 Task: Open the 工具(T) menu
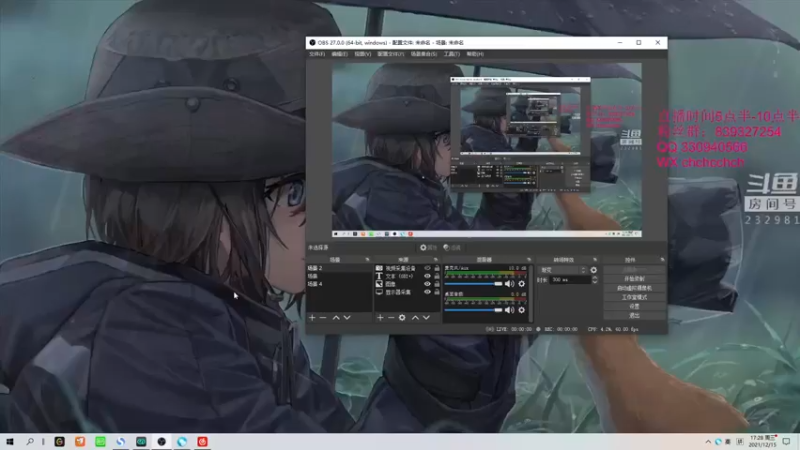click(x=452, y=54)
